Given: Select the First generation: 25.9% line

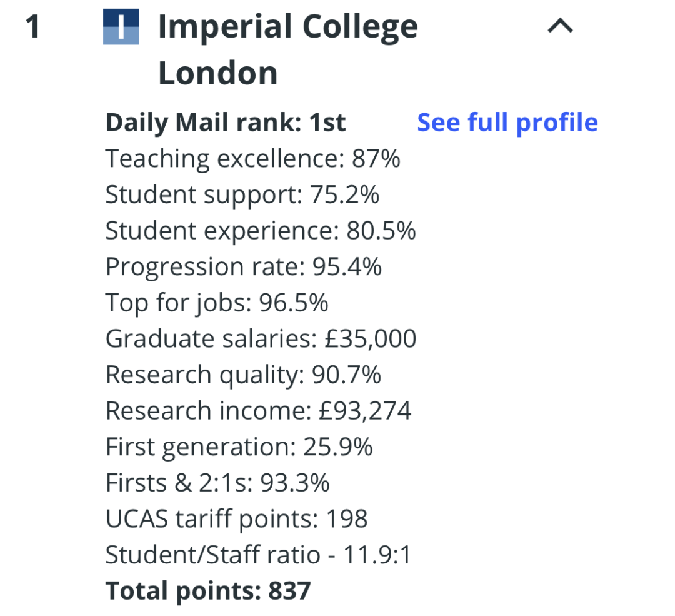Looking at the screenshot, I should click(x=239, y=447).
